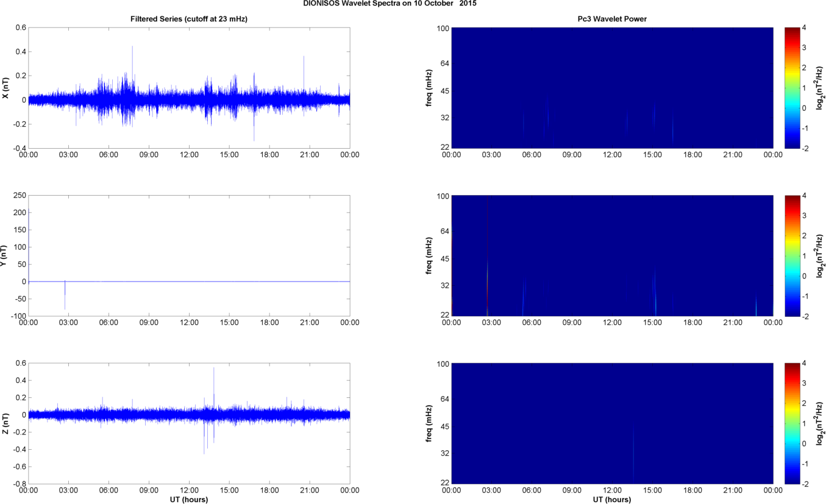This screenshot has height=504, width=826.
Task: Click the "06:00" tick under middle wavelet plot
Action: click(x=532, y=323)
